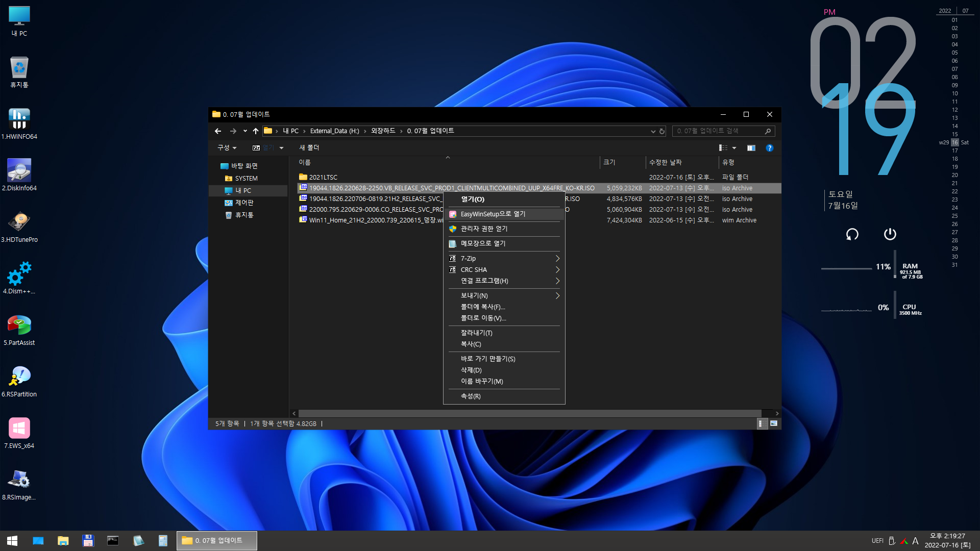This screenshot has width=980, height=551.
Task: Click the Explorer help question mark icon
Action: click(x=770, y=148)
